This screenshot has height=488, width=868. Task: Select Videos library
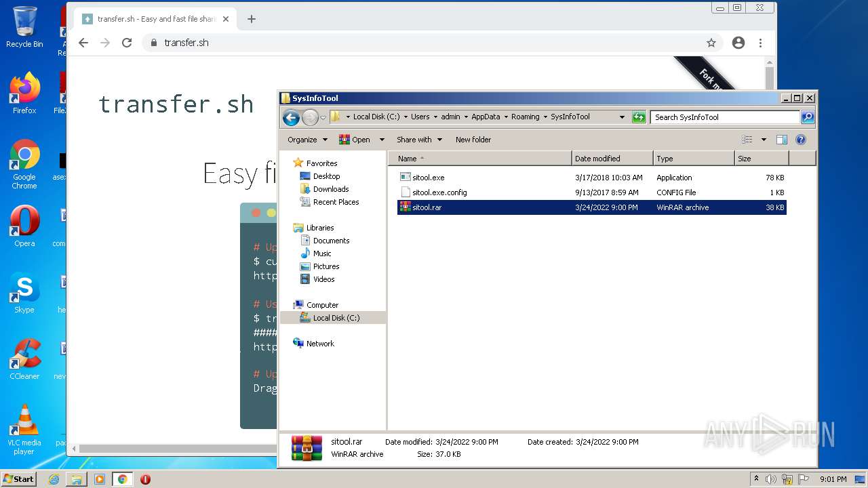pyautogui.click(x=323, y=279)
